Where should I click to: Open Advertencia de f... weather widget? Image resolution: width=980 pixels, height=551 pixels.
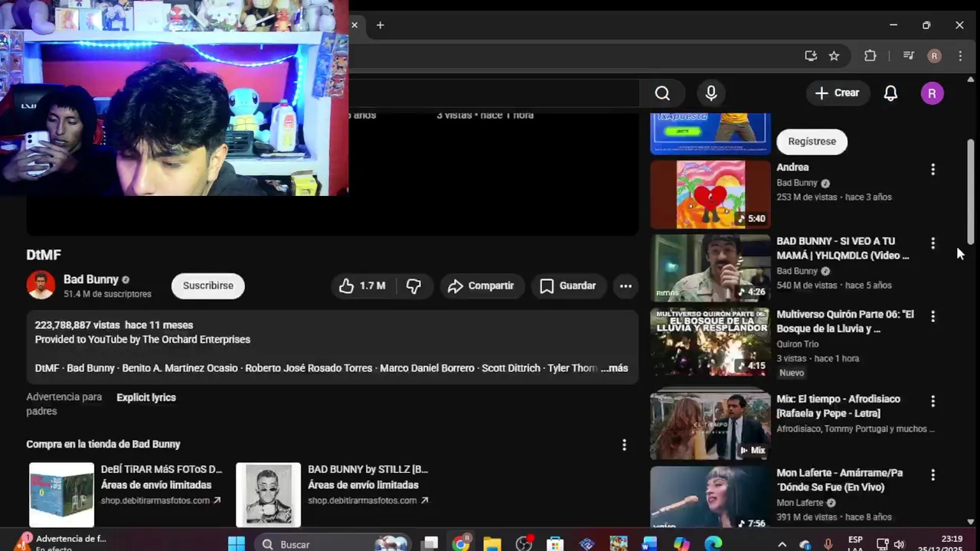pyautogui.click(x=60, y=543)
